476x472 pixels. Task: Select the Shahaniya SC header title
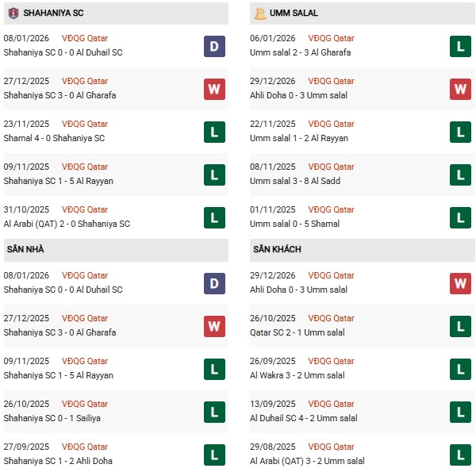52,13
